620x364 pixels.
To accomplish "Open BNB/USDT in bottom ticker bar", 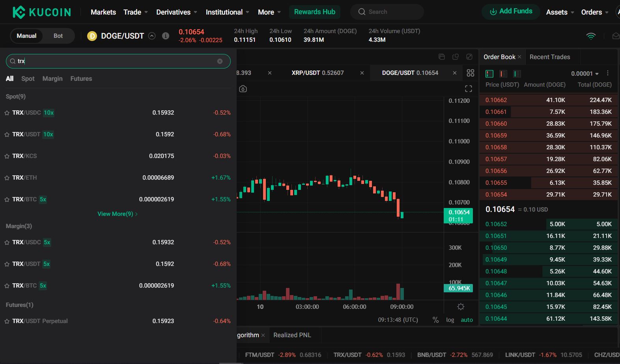I will tap(455, 355).
